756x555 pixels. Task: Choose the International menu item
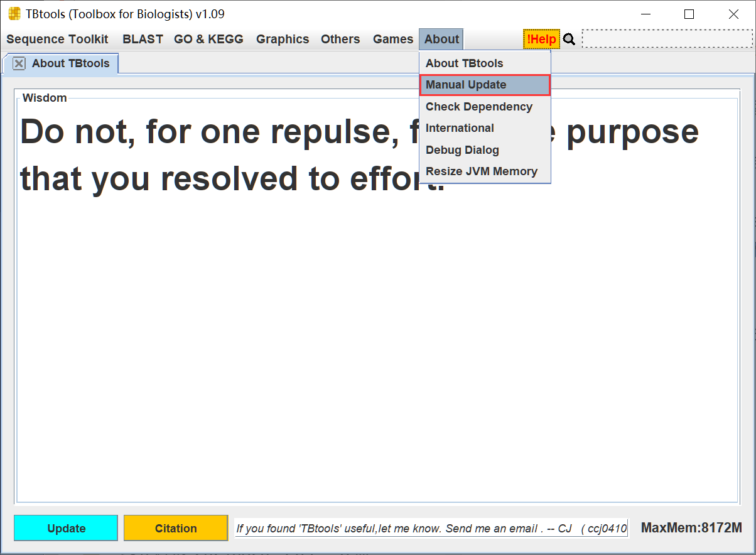(485, 128)
